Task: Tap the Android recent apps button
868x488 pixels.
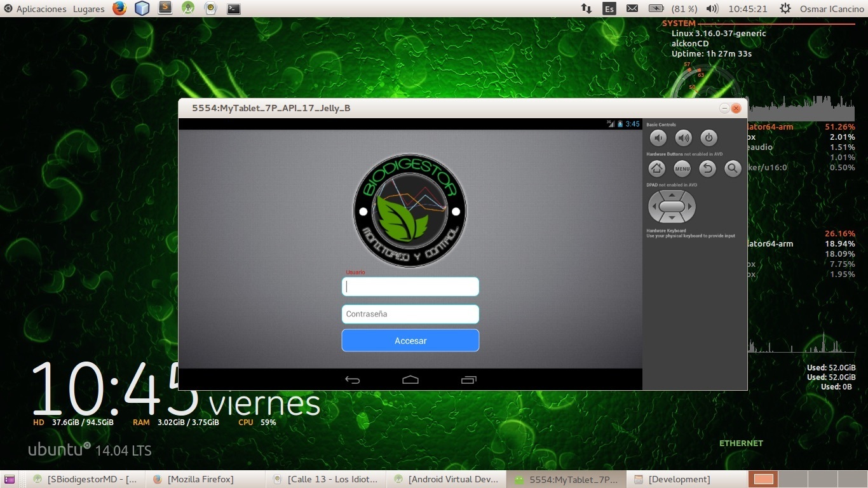Action: [468, 379]
